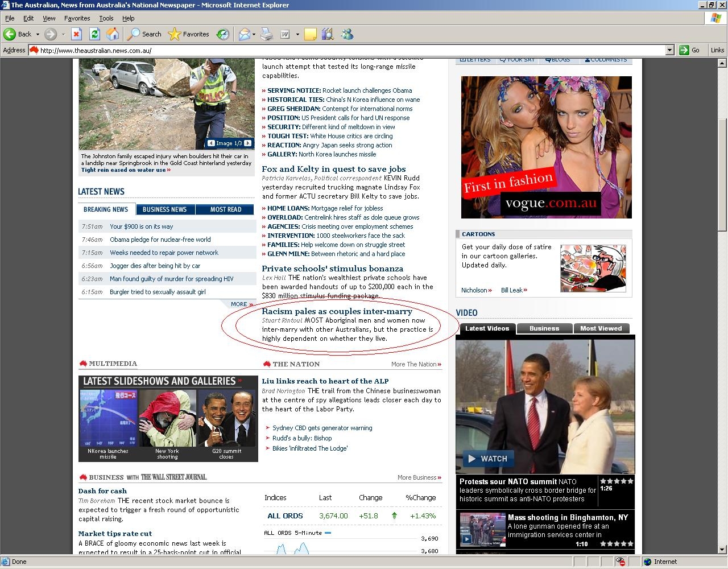Open the Favorites menu in the menu bar
Image resolution: width=728 pixels, height=569 pixels.
77,18
